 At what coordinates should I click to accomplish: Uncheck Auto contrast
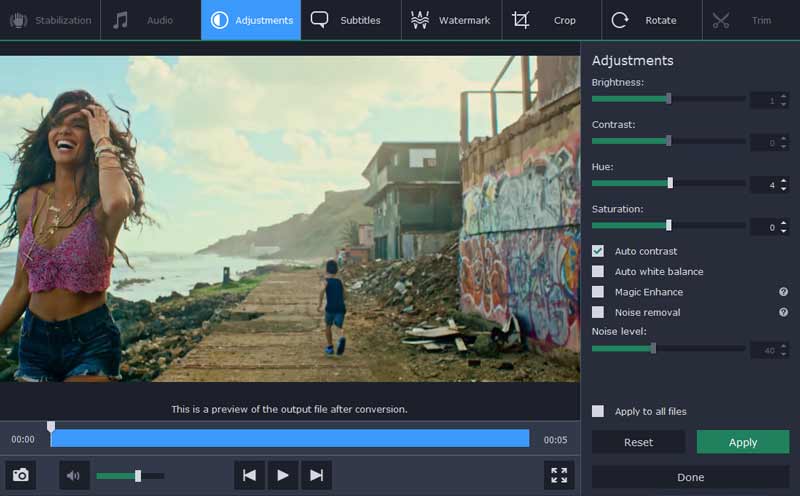pos(597,251)
